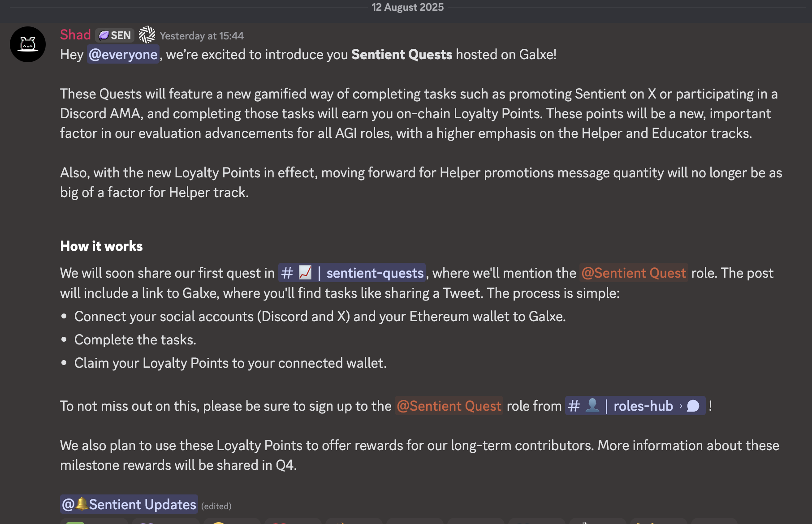Open Shad's profile avatar
Screen dimensions: 812x524
(28, 44)
